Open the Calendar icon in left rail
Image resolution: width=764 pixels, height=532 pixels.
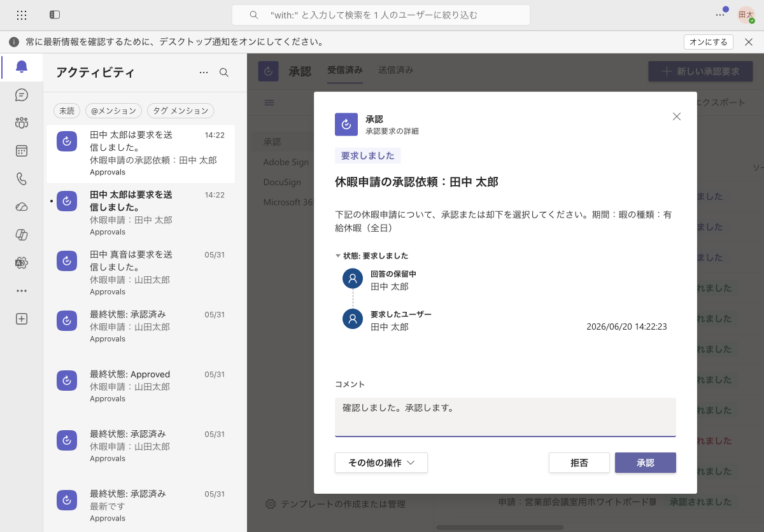point(22,151)
